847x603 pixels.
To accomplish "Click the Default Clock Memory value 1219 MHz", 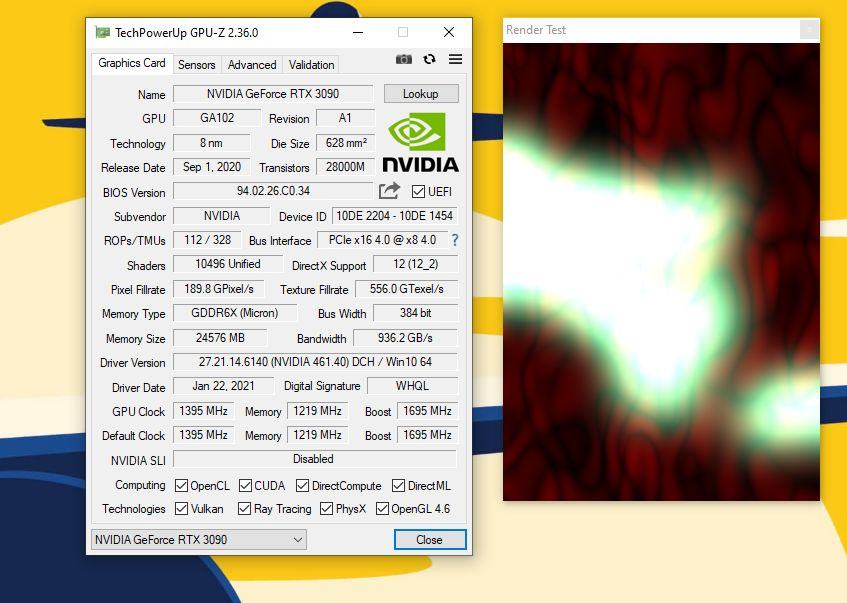I will click(x=318, y=435).
